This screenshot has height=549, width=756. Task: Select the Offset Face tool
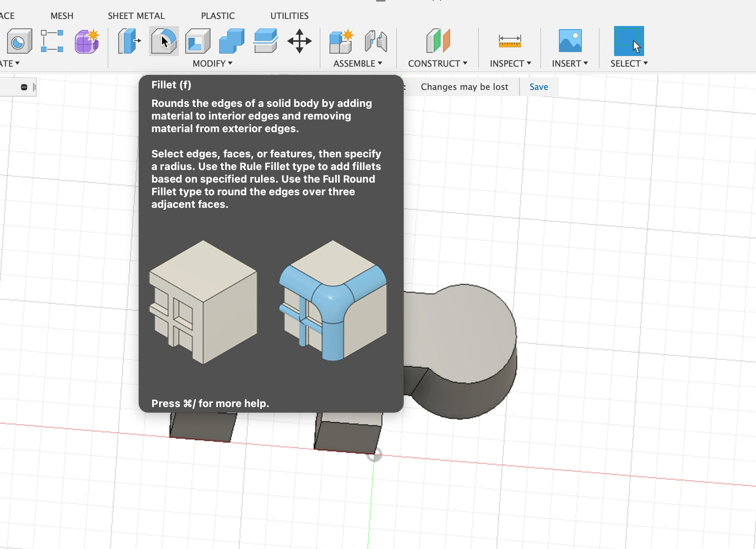coord(266,41)
